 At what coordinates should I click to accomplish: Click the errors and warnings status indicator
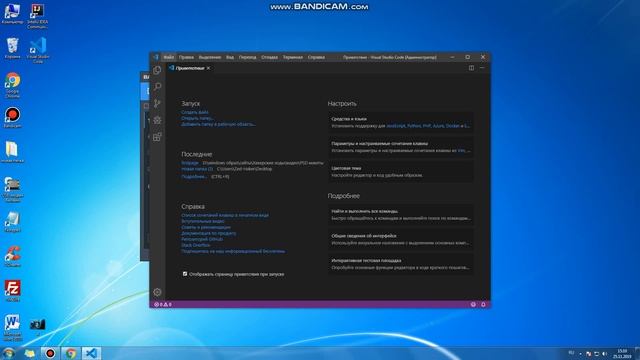coord(162,304)
